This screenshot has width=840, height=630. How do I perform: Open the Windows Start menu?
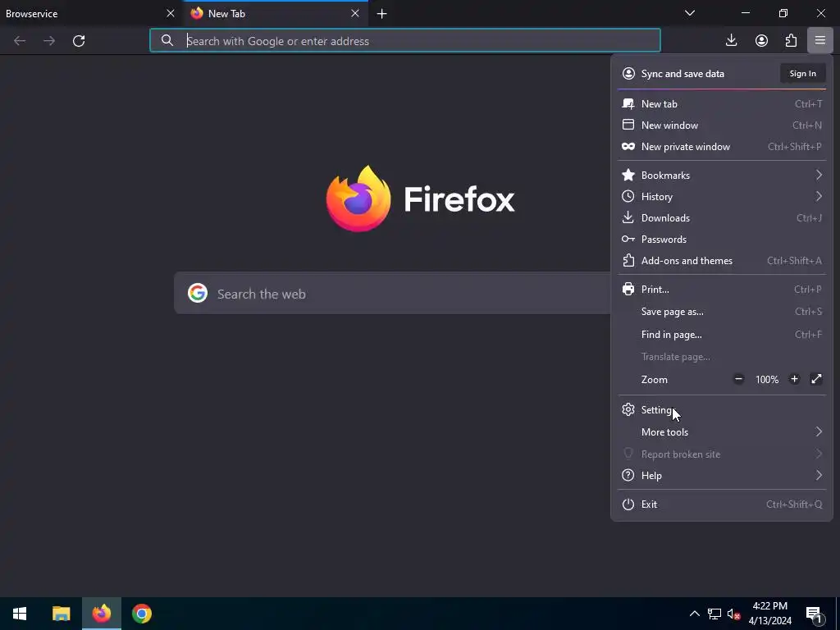tap(20, 614)
